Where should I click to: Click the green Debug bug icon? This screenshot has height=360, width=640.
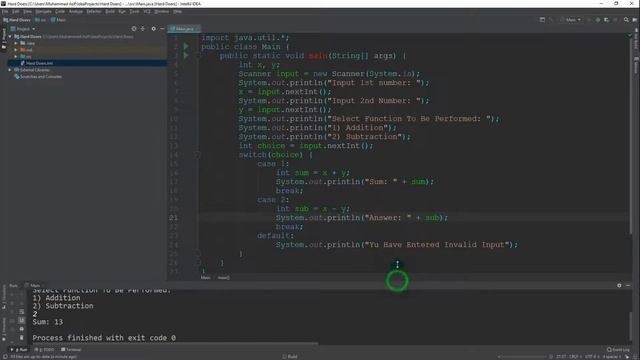point(598,20)
